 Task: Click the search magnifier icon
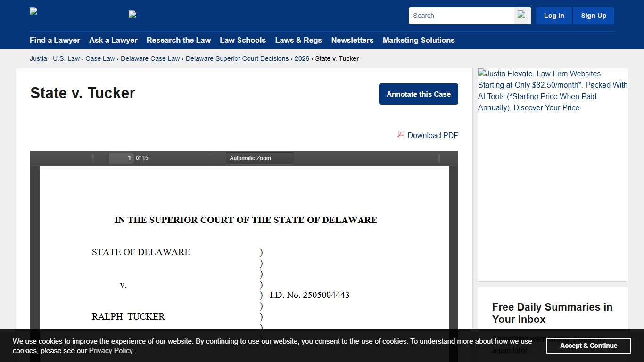pyautogui.click(x=522, y=15)
